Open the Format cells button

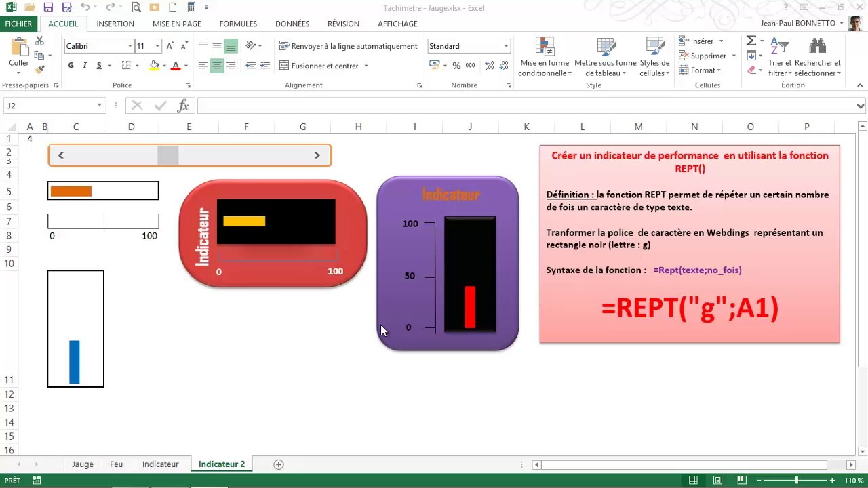click(698, 70)
